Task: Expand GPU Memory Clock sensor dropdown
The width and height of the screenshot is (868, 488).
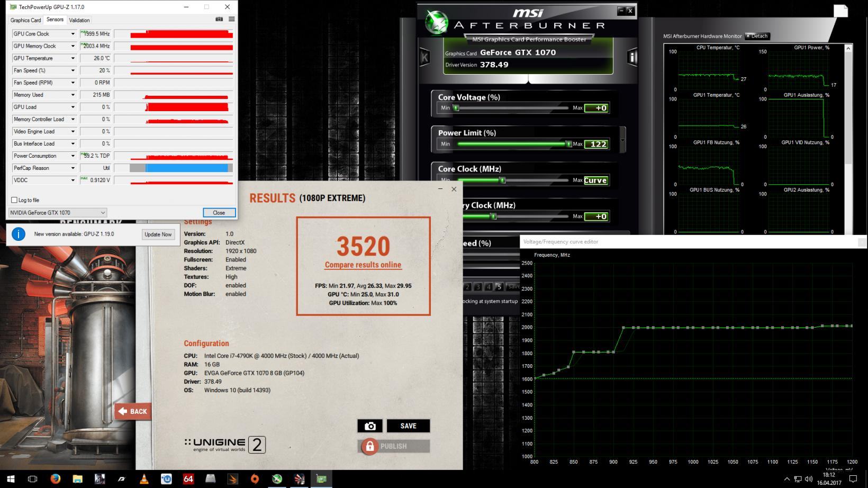Action: tap(73, 46)
